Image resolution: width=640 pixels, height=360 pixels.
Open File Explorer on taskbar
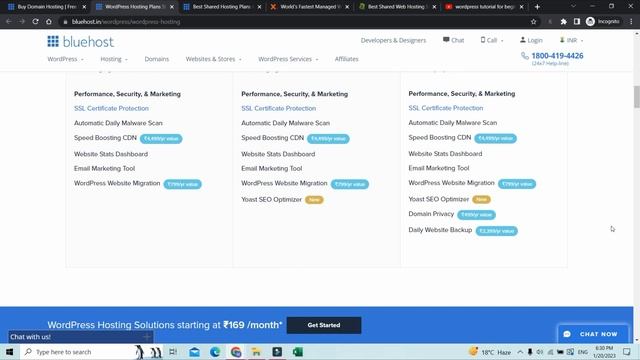[256, 352]
